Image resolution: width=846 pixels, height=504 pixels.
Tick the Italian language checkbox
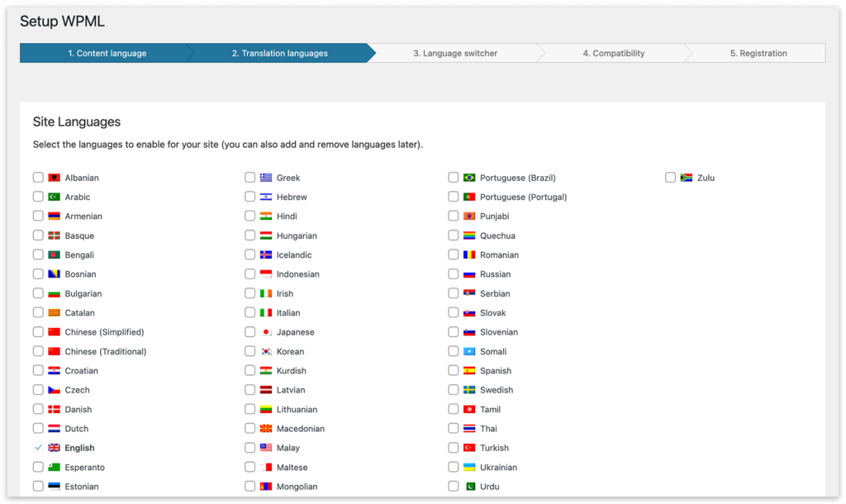point(250,313)
